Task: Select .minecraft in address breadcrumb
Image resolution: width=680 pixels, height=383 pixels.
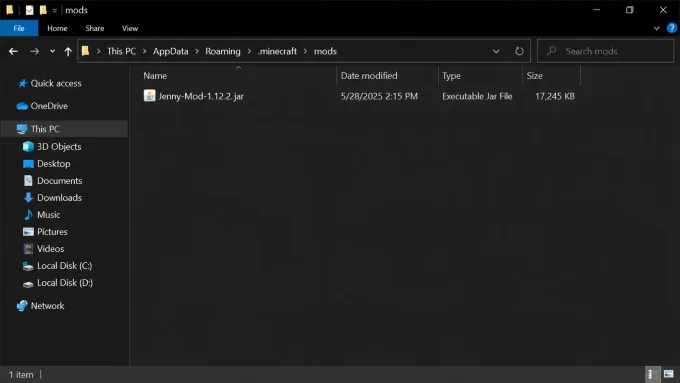Action: 278,51
